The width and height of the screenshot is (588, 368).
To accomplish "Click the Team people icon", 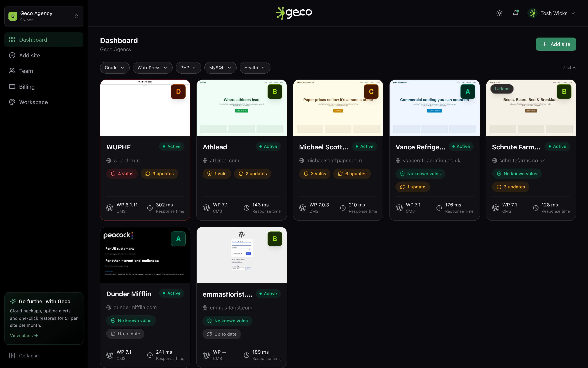I will click(x=12, y=71).
